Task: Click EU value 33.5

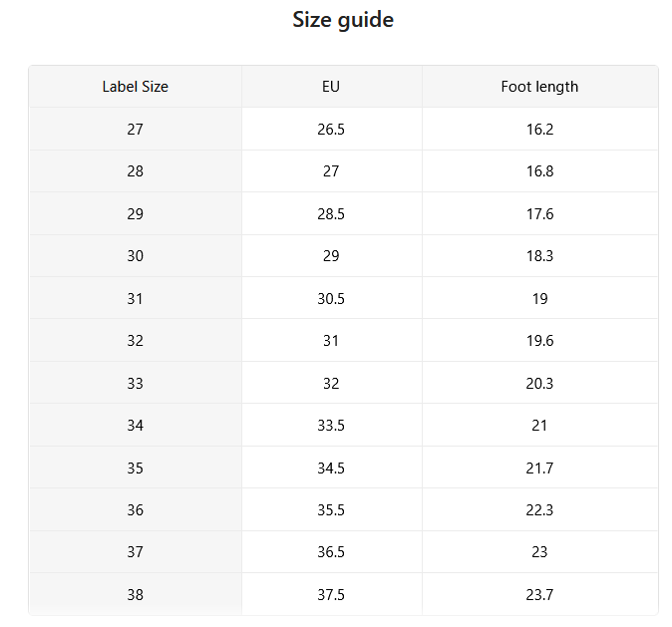Action: [331, 425]
